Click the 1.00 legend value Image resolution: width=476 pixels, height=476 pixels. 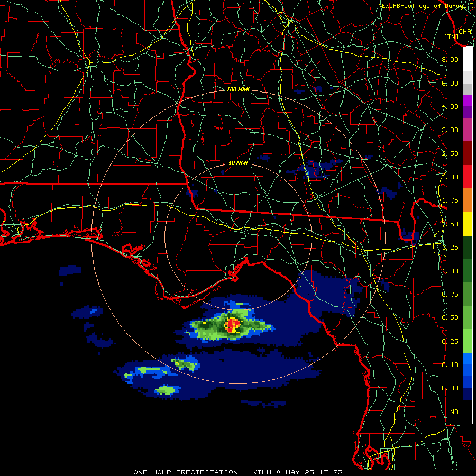click(x=450, y=271)
